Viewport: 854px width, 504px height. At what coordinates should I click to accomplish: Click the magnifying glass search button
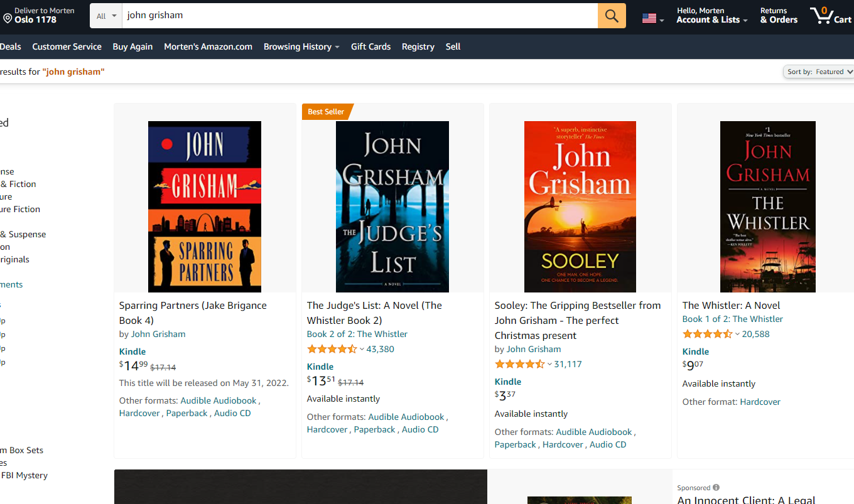point(611,16)
